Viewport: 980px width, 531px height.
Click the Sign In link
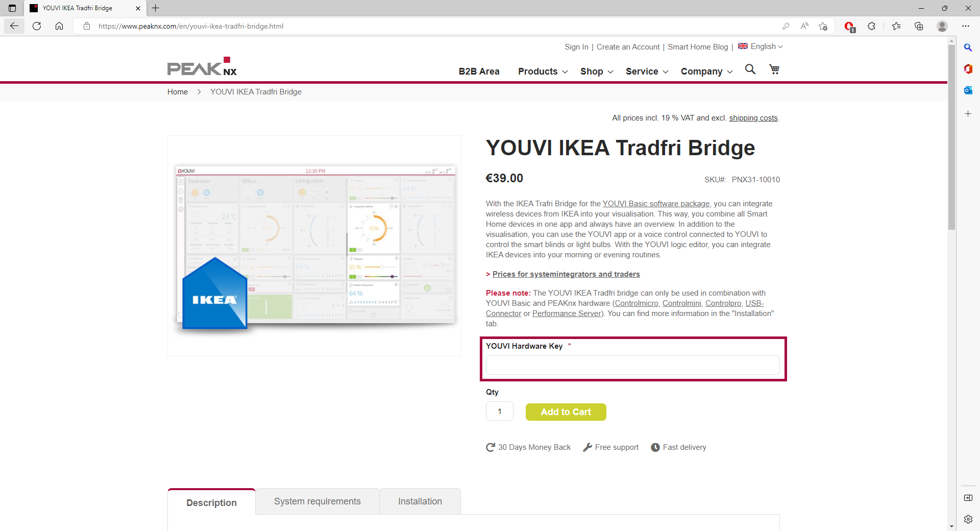[576, 47]
